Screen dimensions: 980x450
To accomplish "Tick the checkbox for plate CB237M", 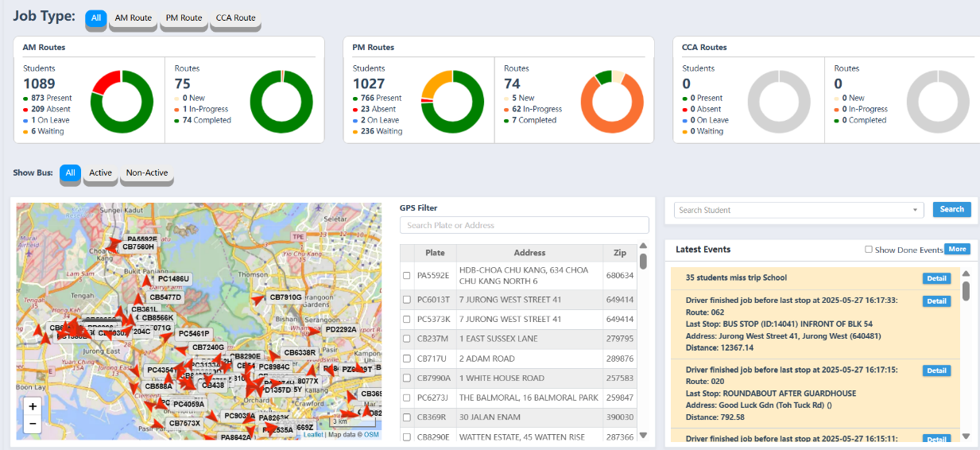I will [x=407, y=339].
